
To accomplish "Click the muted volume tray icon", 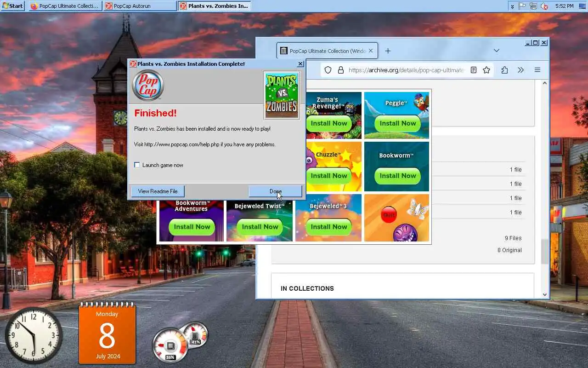I will tap(544, 6).
